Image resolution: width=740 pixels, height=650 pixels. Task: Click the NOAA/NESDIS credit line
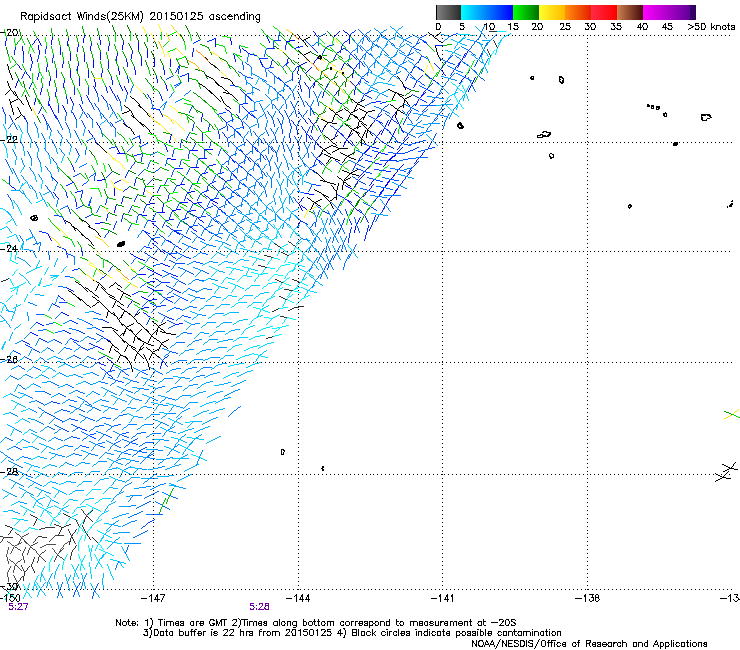[589, 644]
